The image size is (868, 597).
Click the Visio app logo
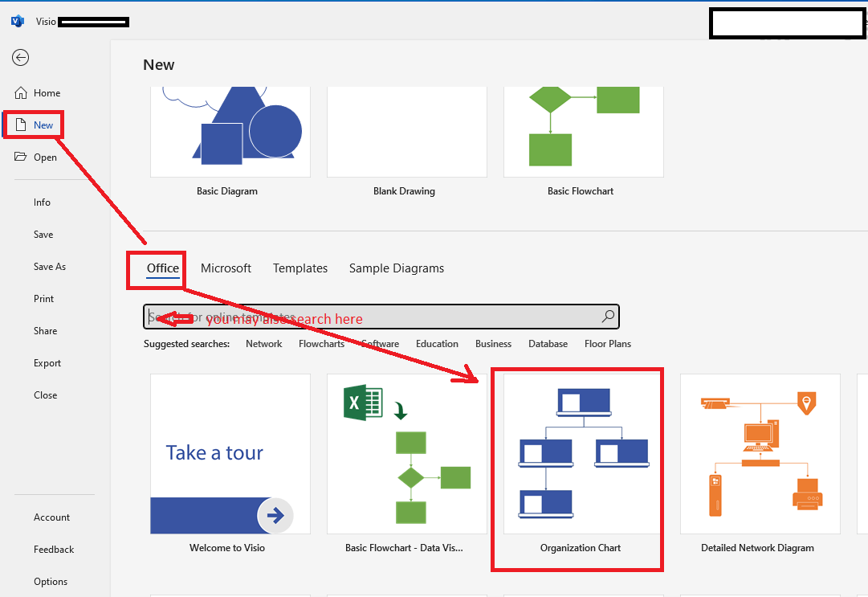click(18, 22)
